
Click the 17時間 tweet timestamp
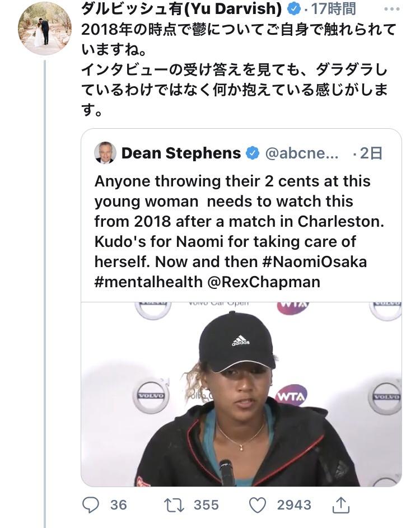click(x=333, y=9)
